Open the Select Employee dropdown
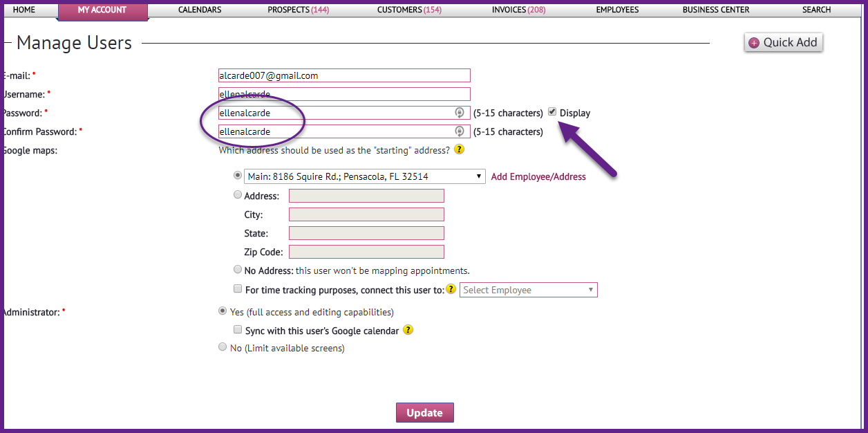 pos(529,290)
